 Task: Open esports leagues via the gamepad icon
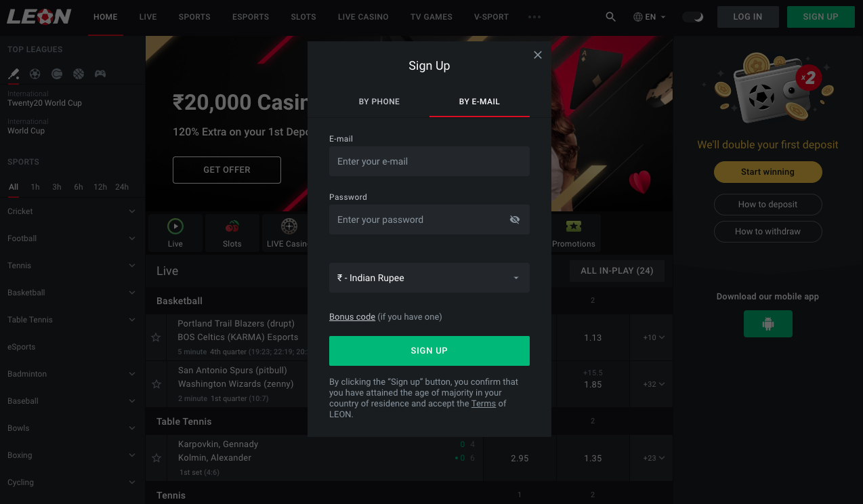pyautogui.click(x=100, y=74)
